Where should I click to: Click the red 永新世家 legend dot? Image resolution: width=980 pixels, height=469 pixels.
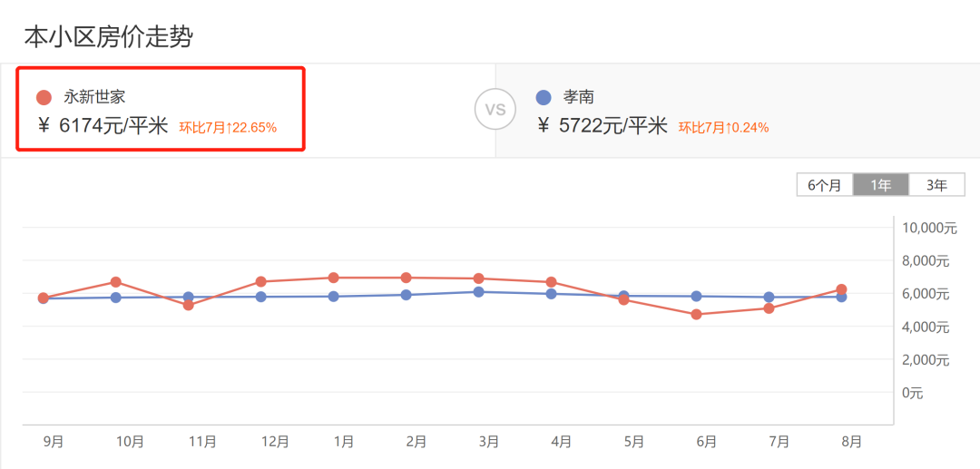click(x=44, y=98)
